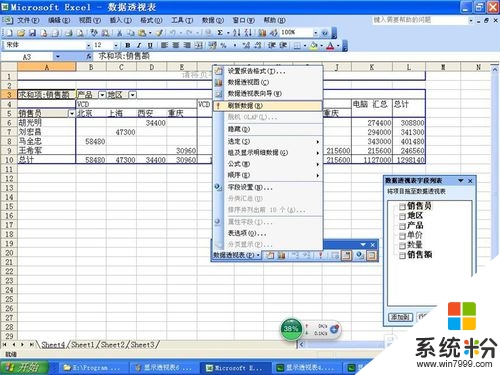Expand the 公式 submenu in context menu
Image resolution: width=500 pixels, height=375 pixels.
point(268,164)
